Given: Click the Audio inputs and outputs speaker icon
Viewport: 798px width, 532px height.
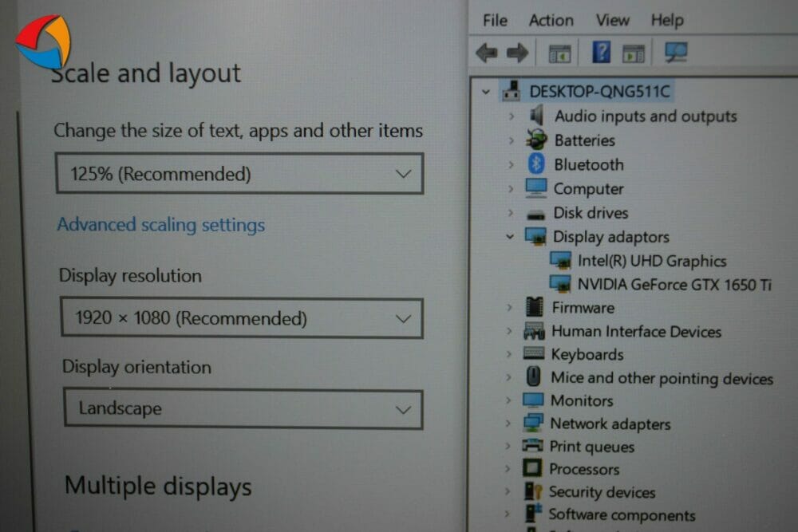Looking at the screenshot, I should click(x=537, y=115).
